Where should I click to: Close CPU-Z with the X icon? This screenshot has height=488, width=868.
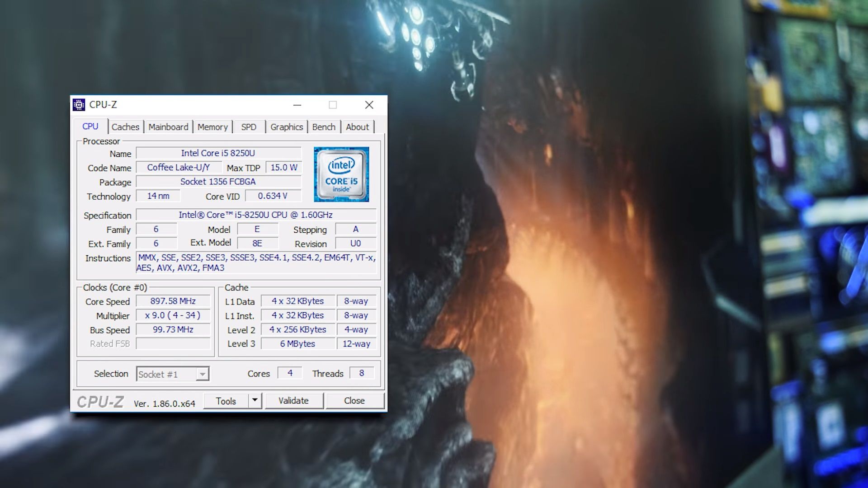(x=369, y=105)
